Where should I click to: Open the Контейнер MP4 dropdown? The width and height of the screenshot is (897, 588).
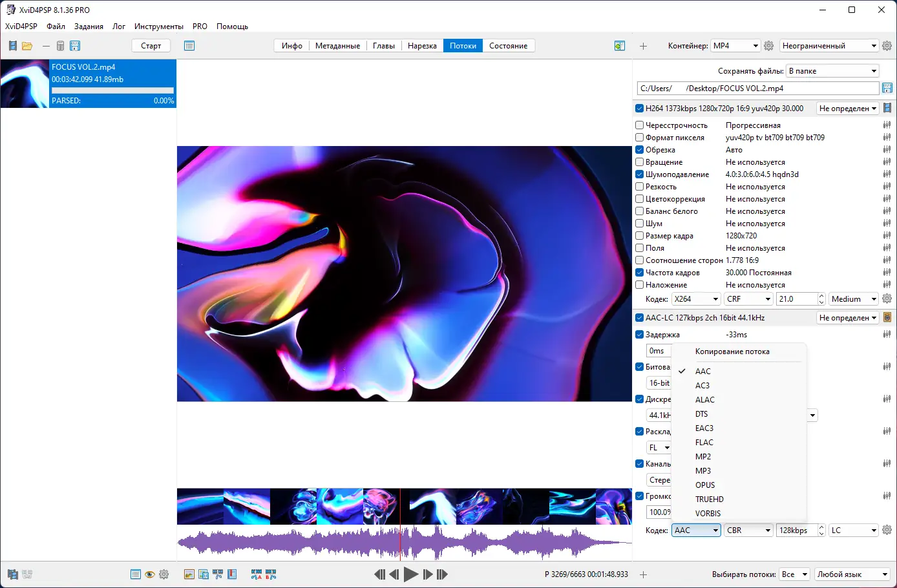point(735,46)
